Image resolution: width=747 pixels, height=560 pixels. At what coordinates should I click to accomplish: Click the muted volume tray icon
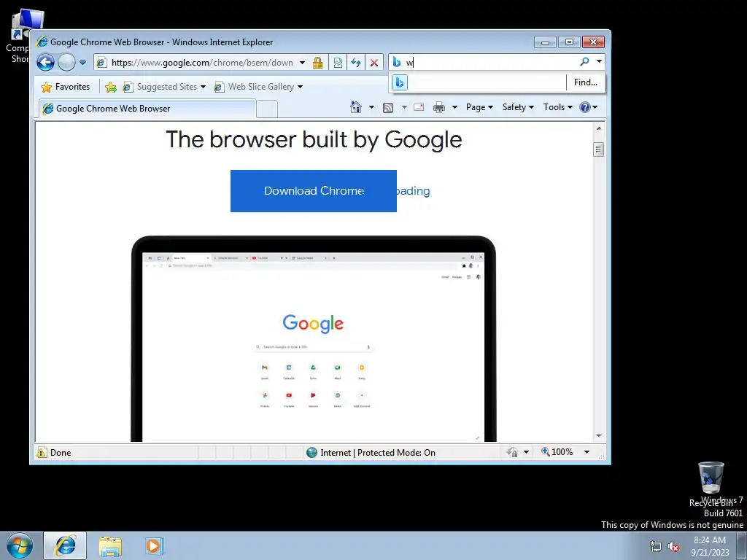tap(673, 546)
